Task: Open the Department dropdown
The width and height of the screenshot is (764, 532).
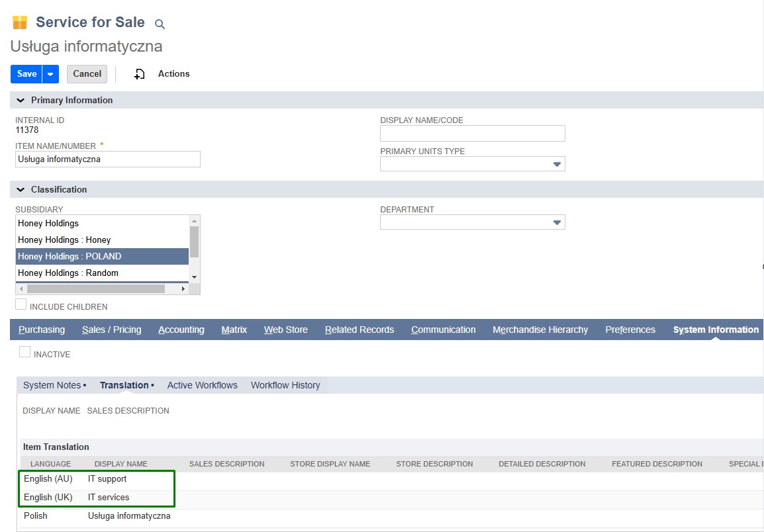Action: (x=557, y=222)
